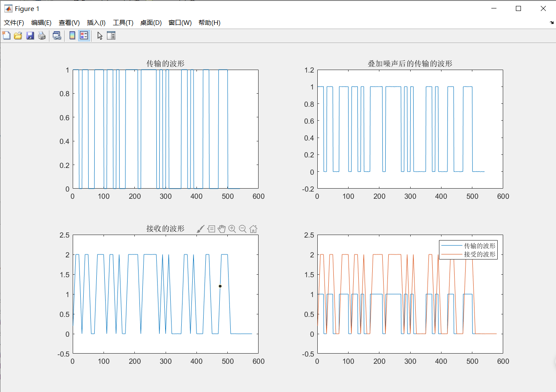
Task: Insert a colorbar with the gradient icon
Action: (x=72, y=36)
